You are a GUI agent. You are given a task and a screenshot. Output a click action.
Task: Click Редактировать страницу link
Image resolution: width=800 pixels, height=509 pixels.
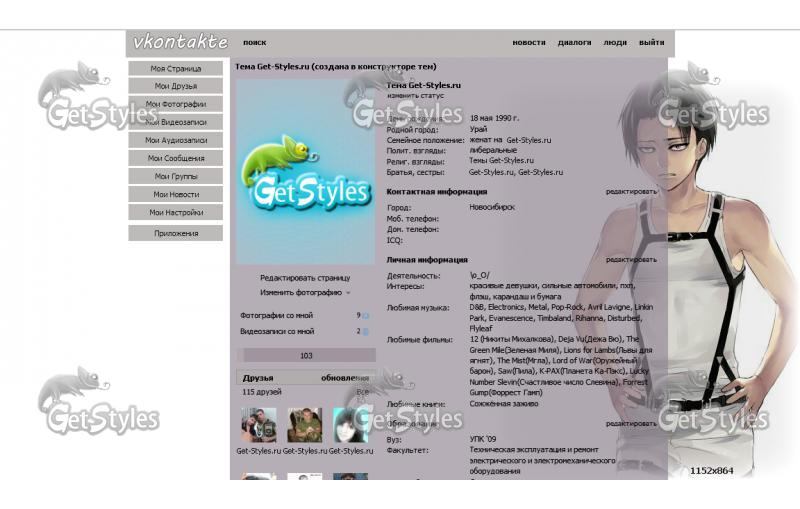[x=305, y=278]
